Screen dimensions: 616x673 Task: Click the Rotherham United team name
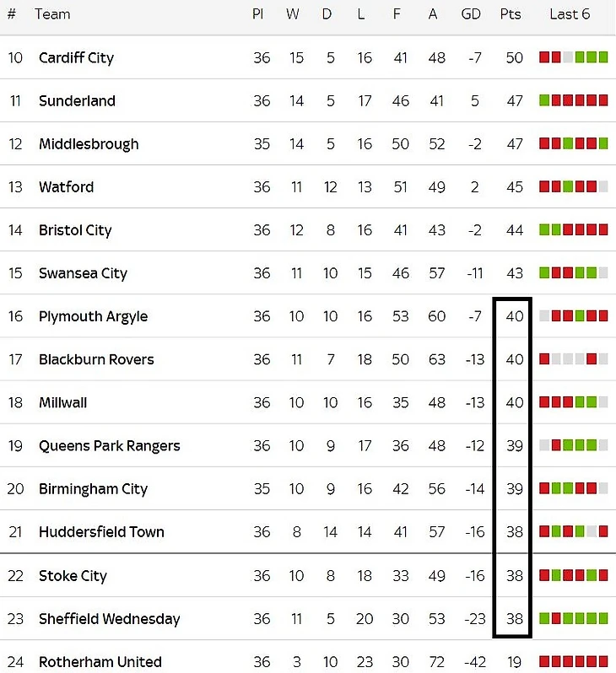(100, 661)
